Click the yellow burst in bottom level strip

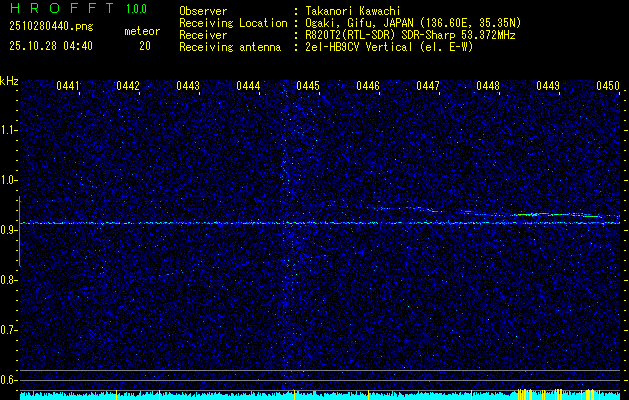(x=540, y=394)
